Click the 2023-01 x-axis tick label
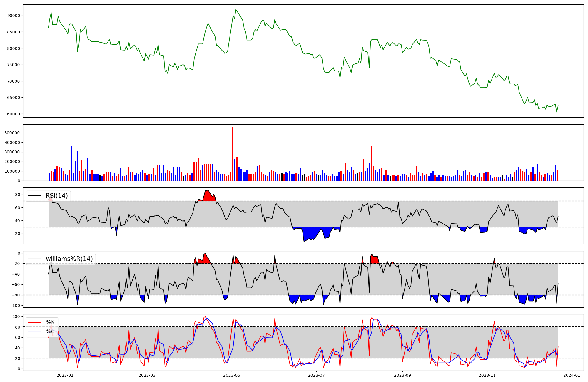Screen dimensions: 588x382 [x=65, y=375]
